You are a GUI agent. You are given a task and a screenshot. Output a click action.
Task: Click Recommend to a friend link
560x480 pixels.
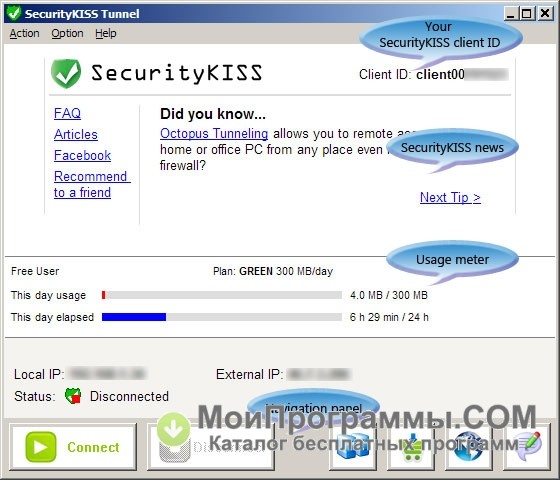point(92,184)
